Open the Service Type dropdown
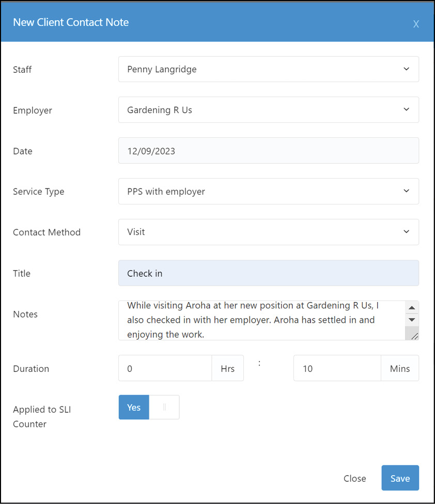 point(268,191)
